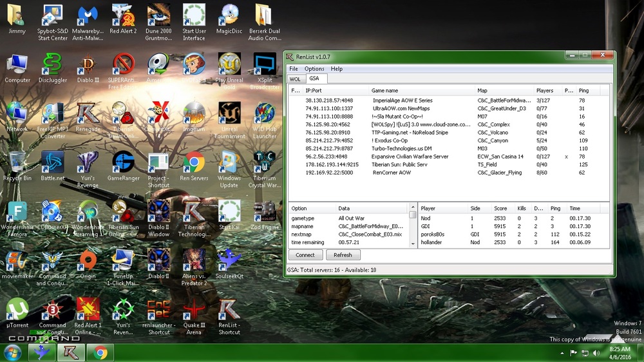Select player hollander in player list
644x362 pixels.
click(x=513, y=242)
